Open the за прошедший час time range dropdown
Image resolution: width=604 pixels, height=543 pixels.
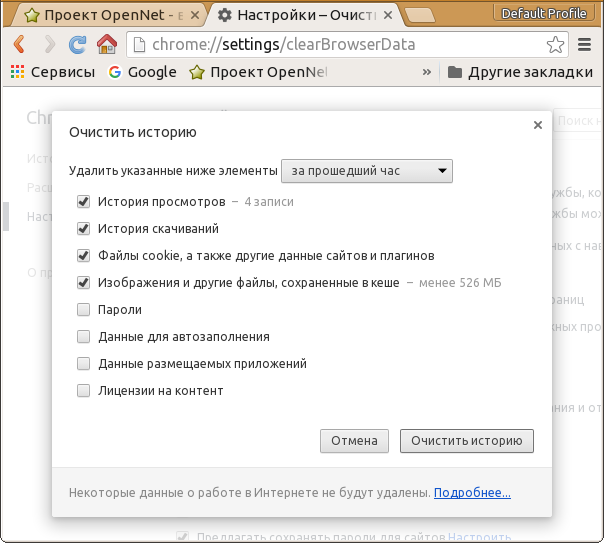[367, 171]
